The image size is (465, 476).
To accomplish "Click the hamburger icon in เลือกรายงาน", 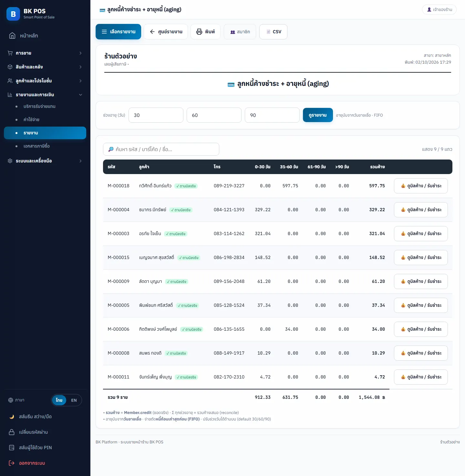I will tap(104, 32).
